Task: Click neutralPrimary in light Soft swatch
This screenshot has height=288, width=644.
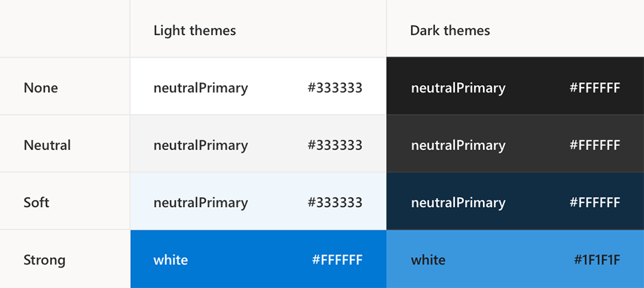Action: (201, 203)
